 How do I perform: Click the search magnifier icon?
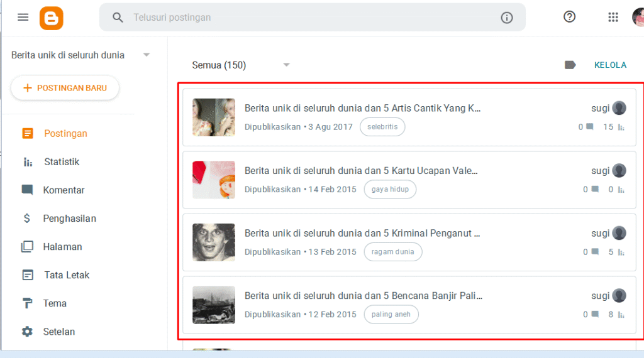tap(118, 17)
